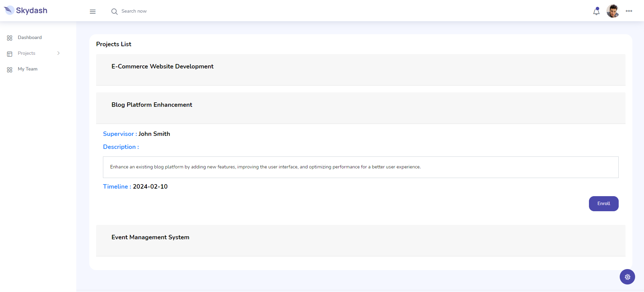Click the Projects layout icon in sidebar
The width and height of the screenshot is (644, 292).
pos(10,54)
